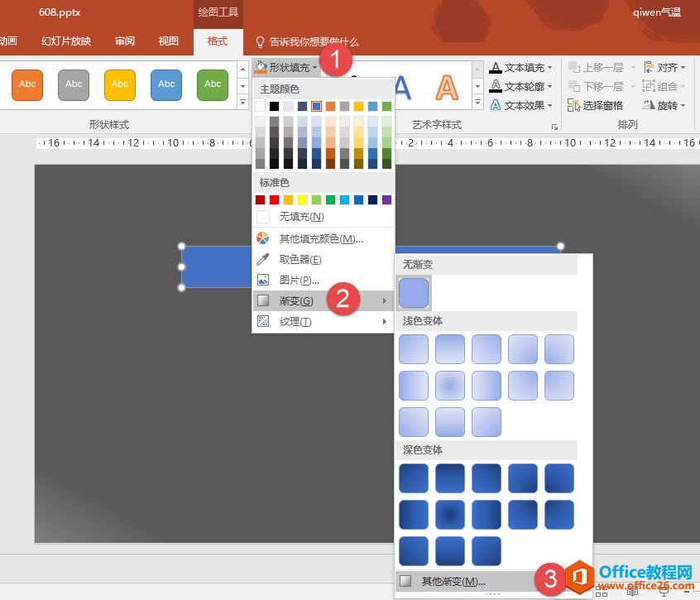Image resolution: width=700 pixels, height=600 pixels.
Task: Select the orange WordArt A style
Action: (447, 88)
